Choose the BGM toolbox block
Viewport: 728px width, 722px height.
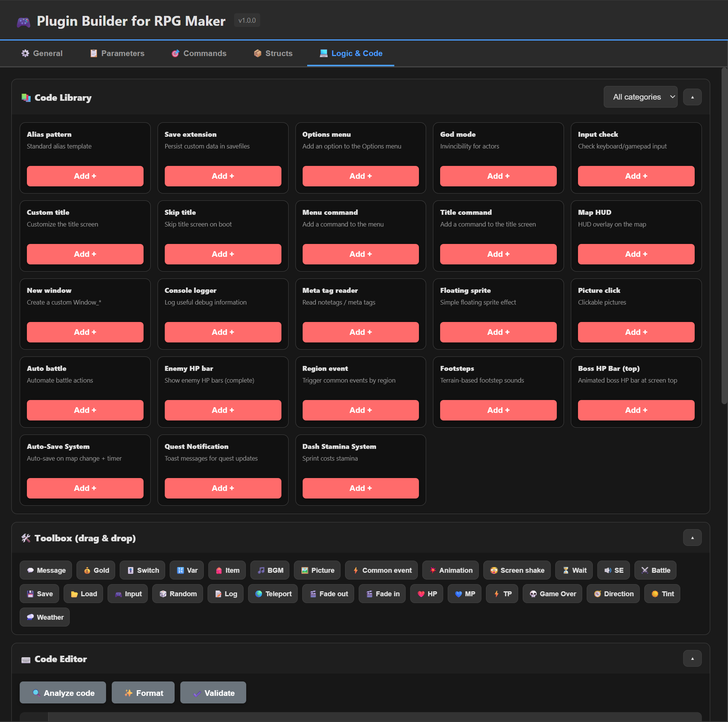click(270, 570)
